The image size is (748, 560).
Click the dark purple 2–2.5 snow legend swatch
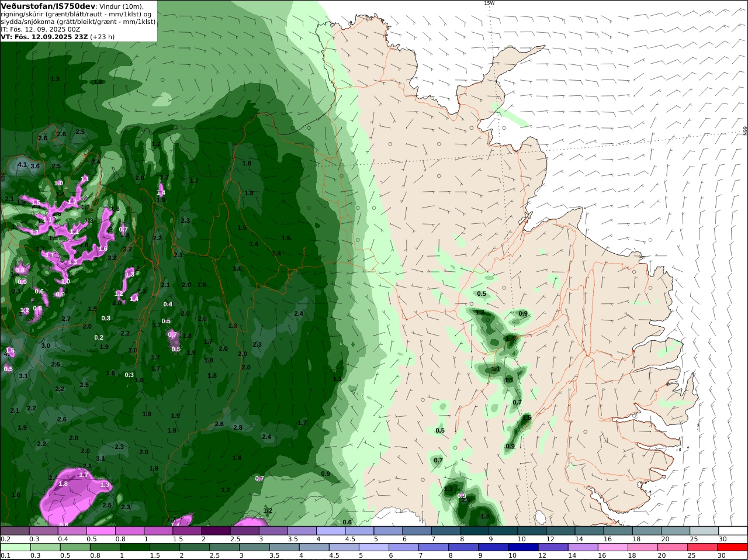pyautogui.click(x=215, y=531)
